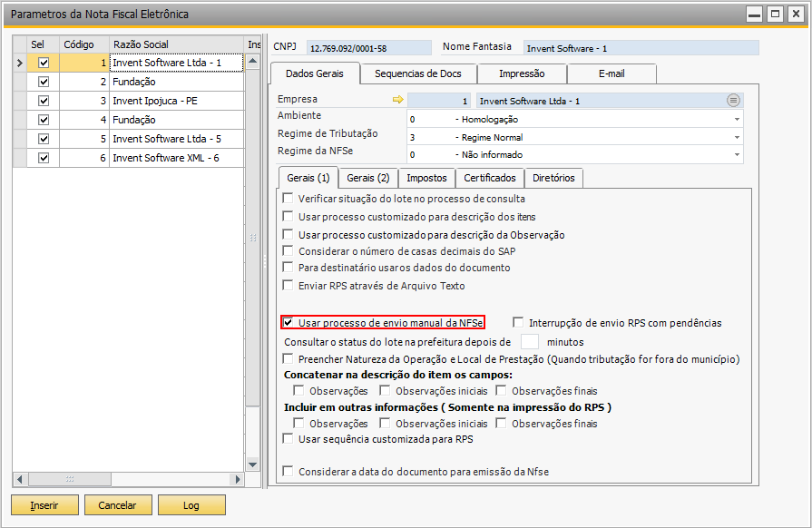This screenshot has width=812, height=528.
Task: Open the Regime de Tributação dropdown
Action: (737, 137)
